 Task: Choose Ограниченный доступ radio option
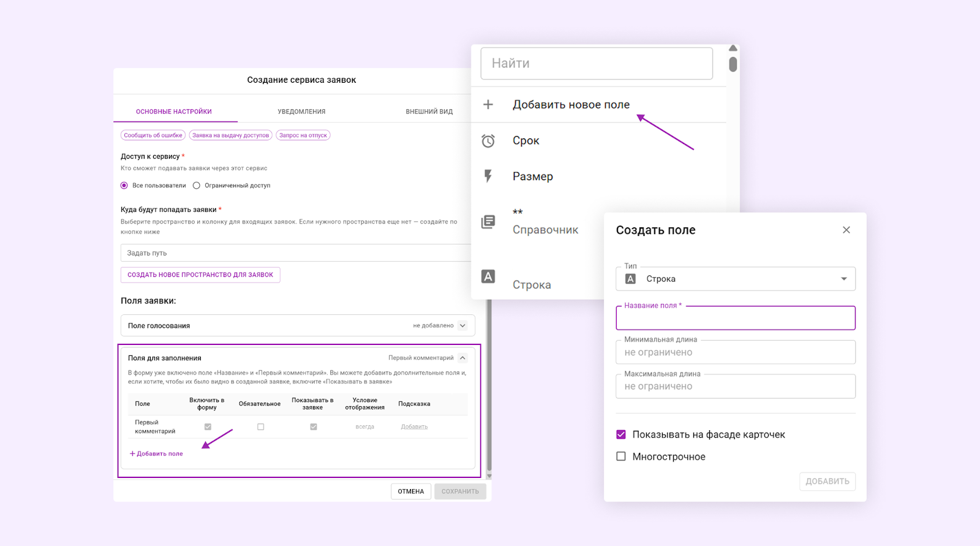[197, 186]
